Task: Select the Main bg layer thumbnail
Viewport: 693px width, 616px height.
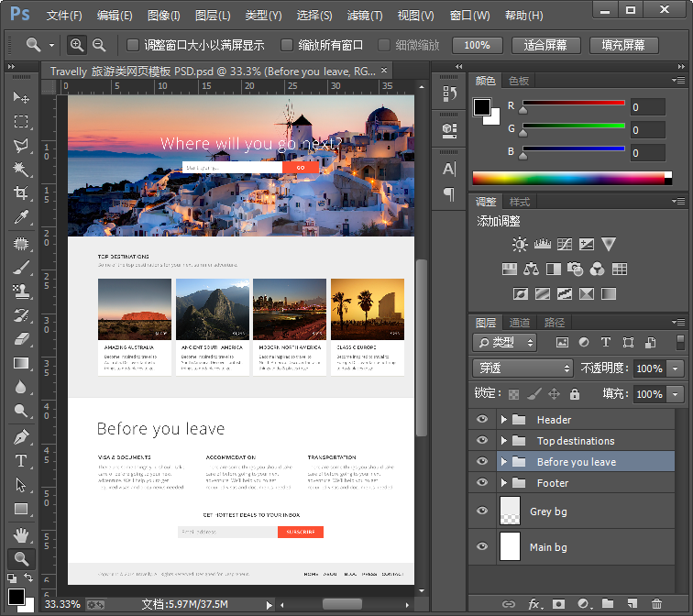Action: 509,546
